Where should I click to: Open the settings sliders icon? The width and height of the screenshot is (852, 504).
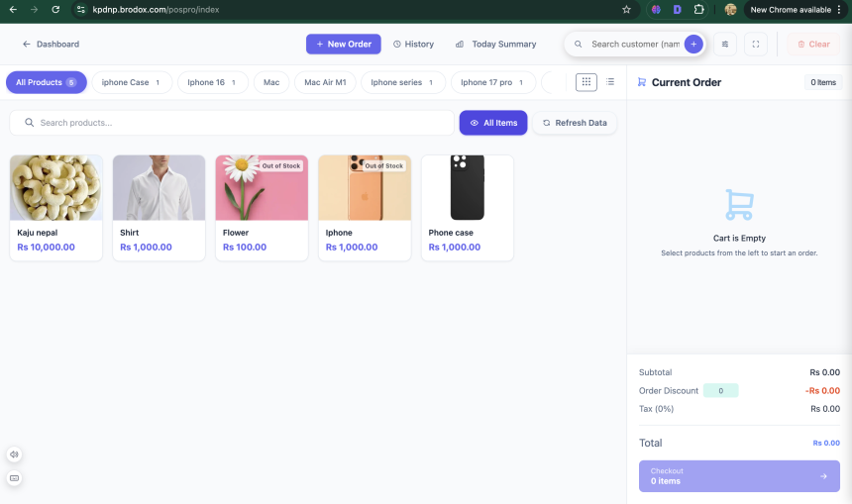(x=725, y=44)
